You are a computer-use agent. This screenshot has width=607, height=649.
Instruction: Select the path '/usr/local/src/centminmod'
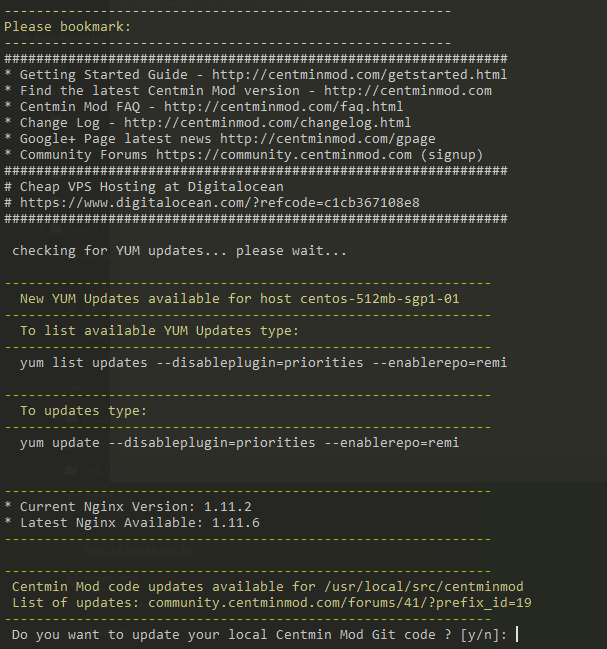click(x=424, y=587)
